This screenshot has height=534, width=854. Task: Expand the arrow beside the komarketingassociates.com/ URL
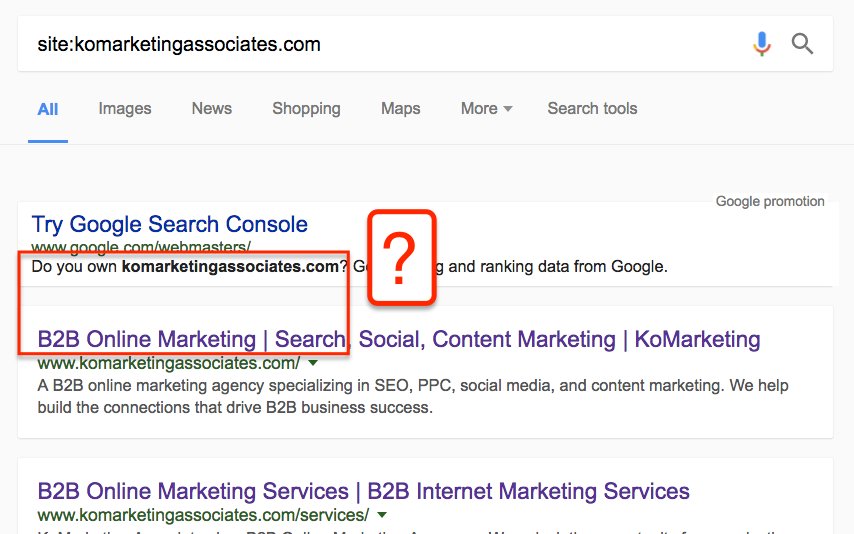313,363
